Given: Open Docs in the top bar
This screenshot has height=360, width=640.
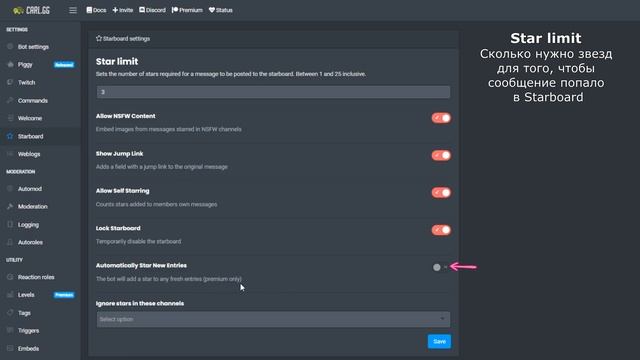Looking at the screenshot, I should click(96, 10).
